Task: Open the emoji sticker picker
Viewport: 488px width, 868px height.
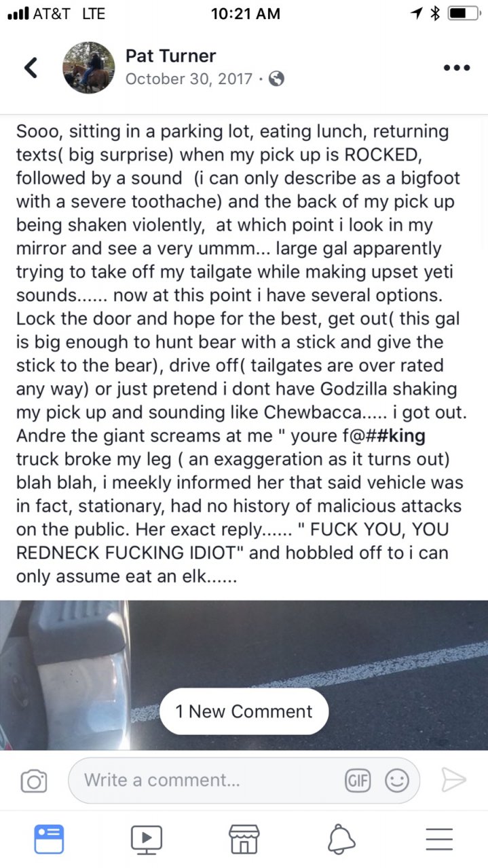Action: 397,781
